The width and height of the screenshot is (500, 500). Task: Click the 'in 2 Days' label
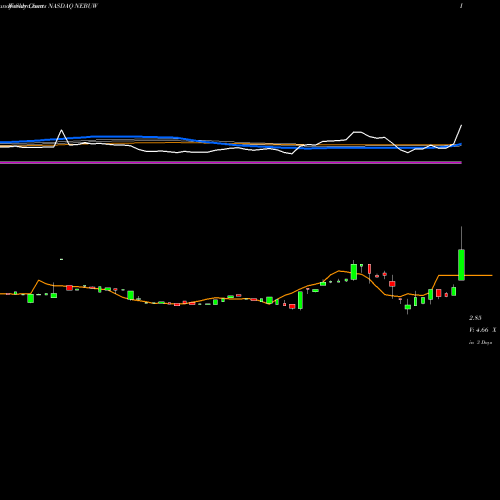pyautogui.click(x=480, y=342)
